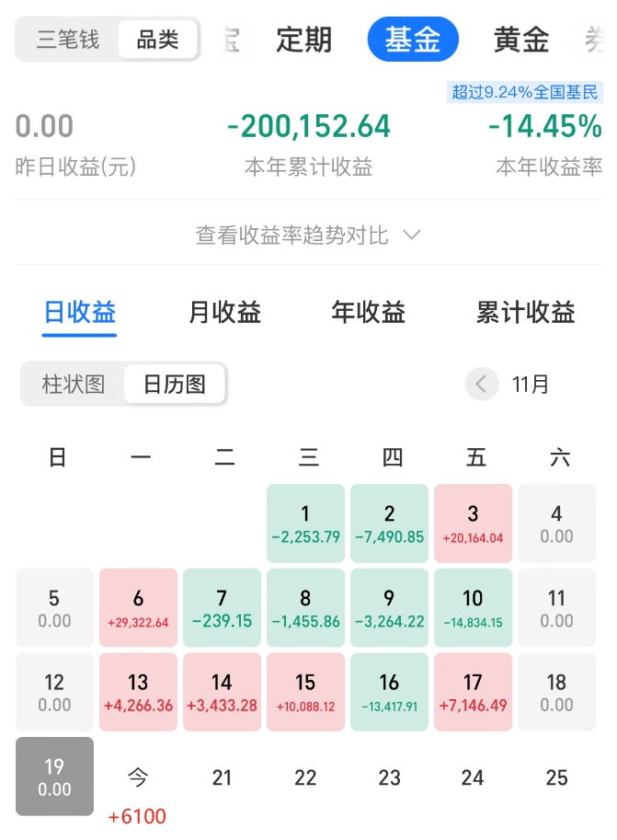
Task: Open day 7 cell showing -239.15
Action: tap(223, 607)
